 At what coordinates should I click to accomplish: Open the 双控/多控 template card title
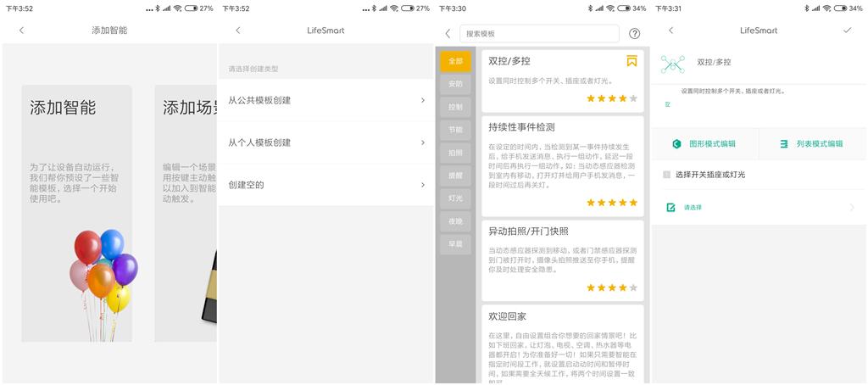coord(509,61)
